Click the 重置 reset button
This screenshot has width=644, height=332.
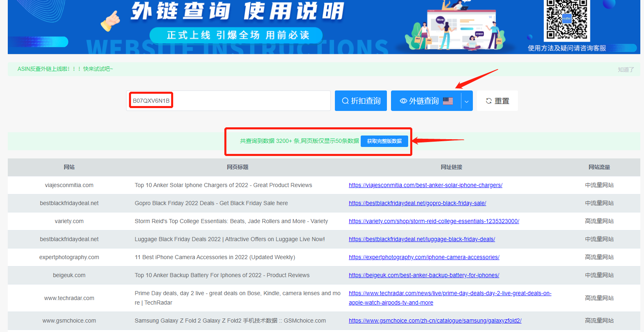[497, 101]
